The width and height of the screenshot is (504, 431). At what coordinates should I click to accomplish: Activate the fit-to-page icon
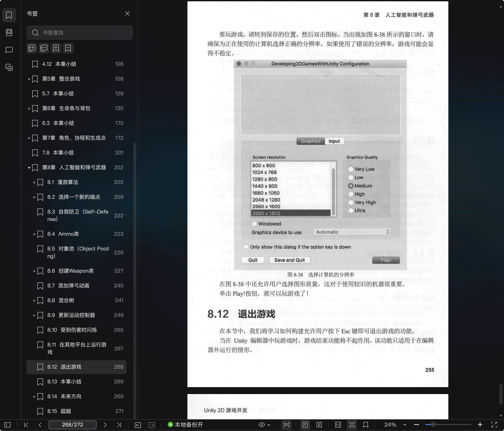[x=352, y=425]
